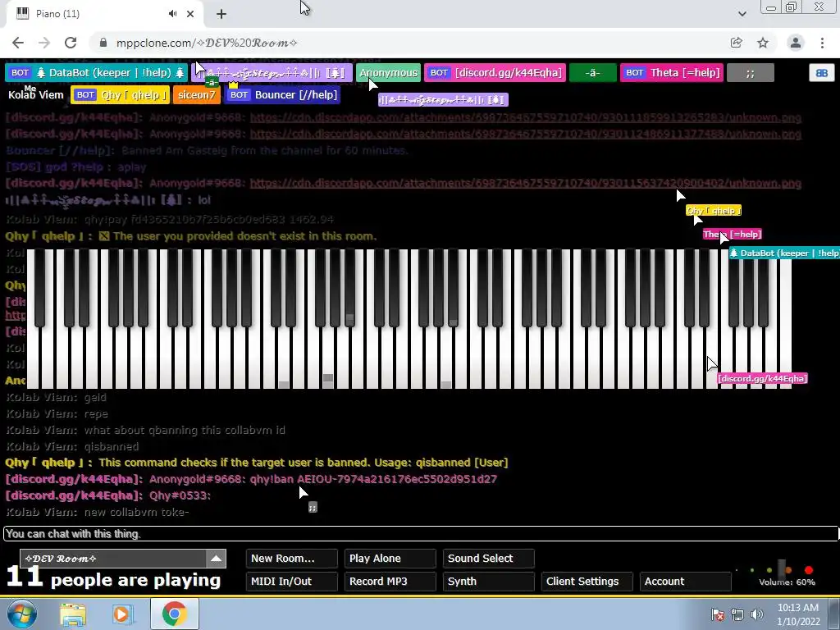Click the first black key on the piano
The width and height of the screenshot is (840, 630).
click(39, 290)
